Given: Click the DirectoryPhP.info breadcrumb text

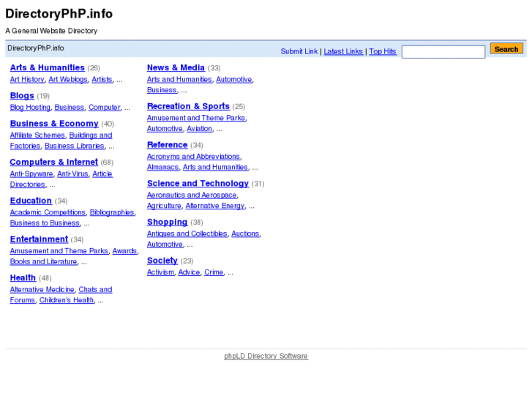Looking at the screenshot, I should (x=36, y=48).
